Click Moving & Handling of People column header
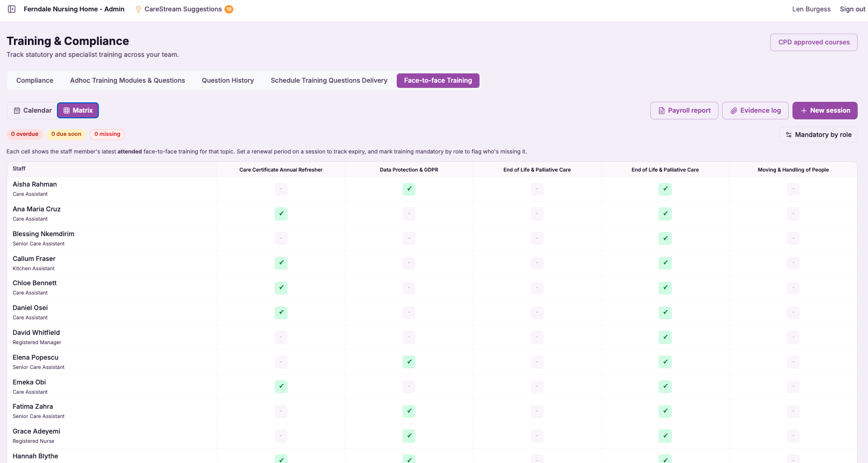Viewport: 868px width, 463px height. [x=793, y=170]
